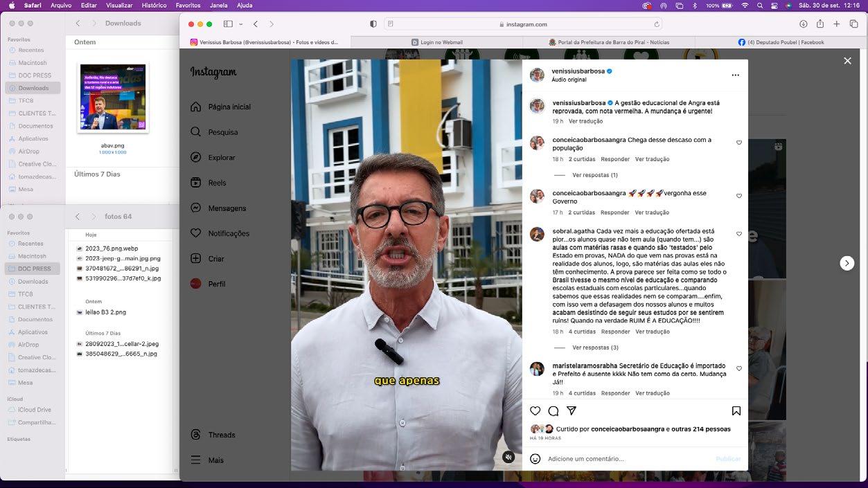Open Explorar in Instagram sidebar
Screen dimensions: 868x488
(x=213, y=158)
